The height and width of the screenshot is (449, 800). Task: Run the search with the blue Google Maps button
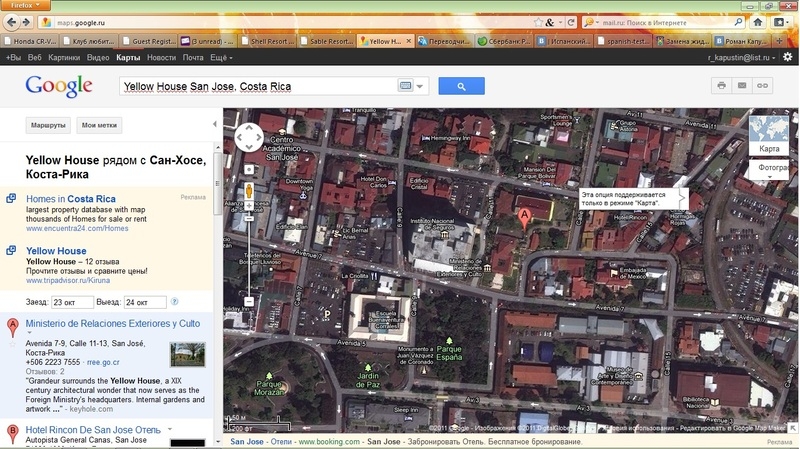tap(461, 86)
